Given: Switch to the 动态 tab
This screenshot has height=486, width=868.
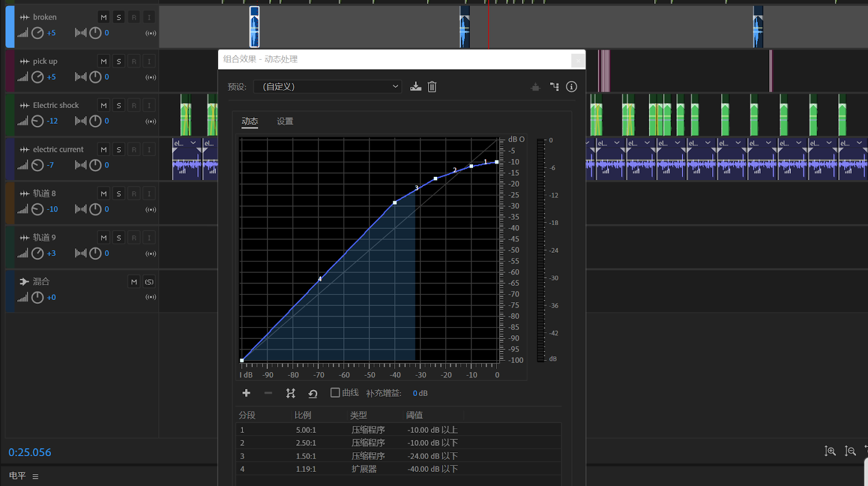Looking at the screenshot, I should click(250, 121).
